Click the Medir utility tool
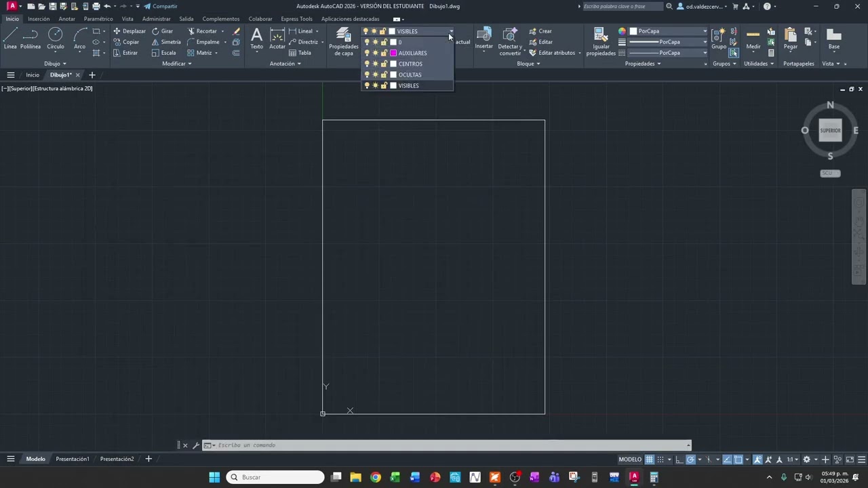 pos(753,39)
